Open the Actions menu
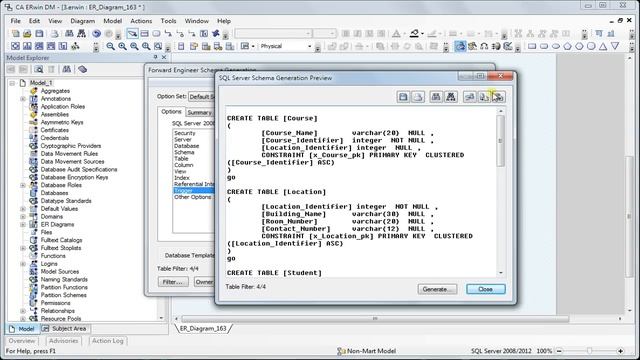The height and width of the screenshot is (360, 640). 141,21
